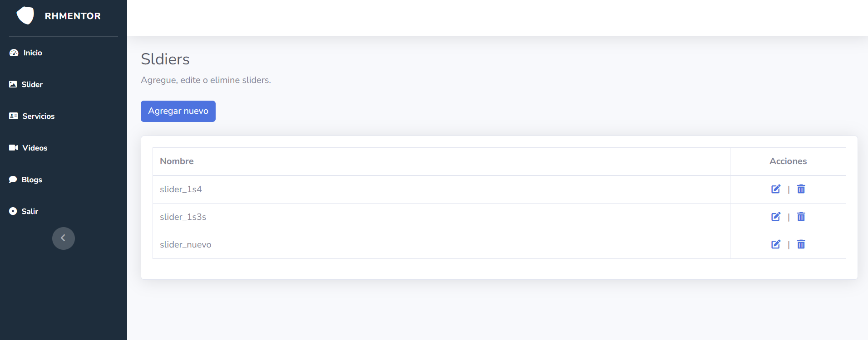Open the Videos section

(35, 148)
